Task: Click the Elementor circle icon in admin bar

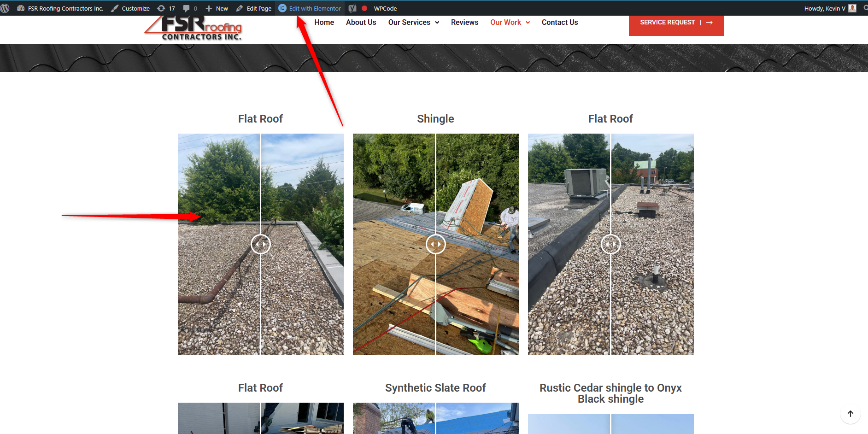Action: point(282,8)
